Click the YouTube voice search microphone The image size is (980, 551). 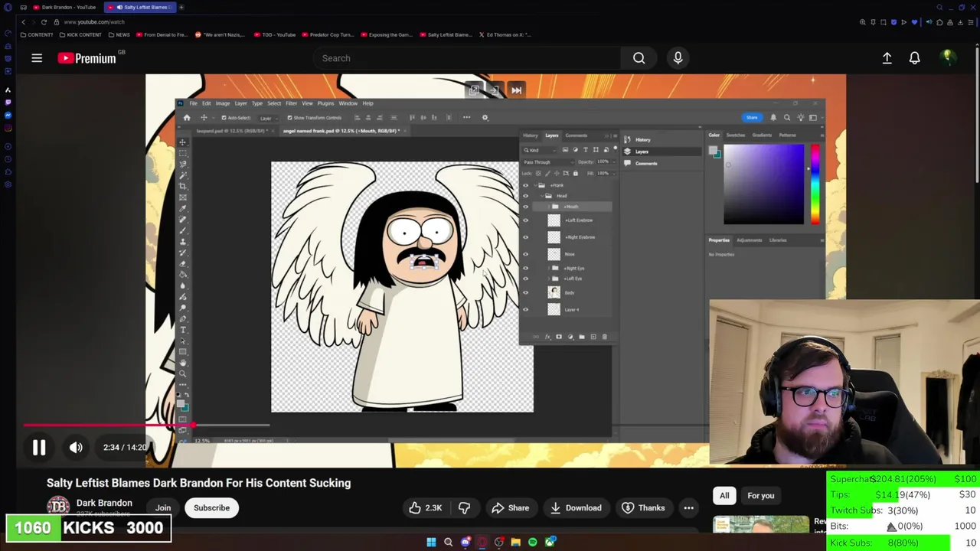pos(678,58)
